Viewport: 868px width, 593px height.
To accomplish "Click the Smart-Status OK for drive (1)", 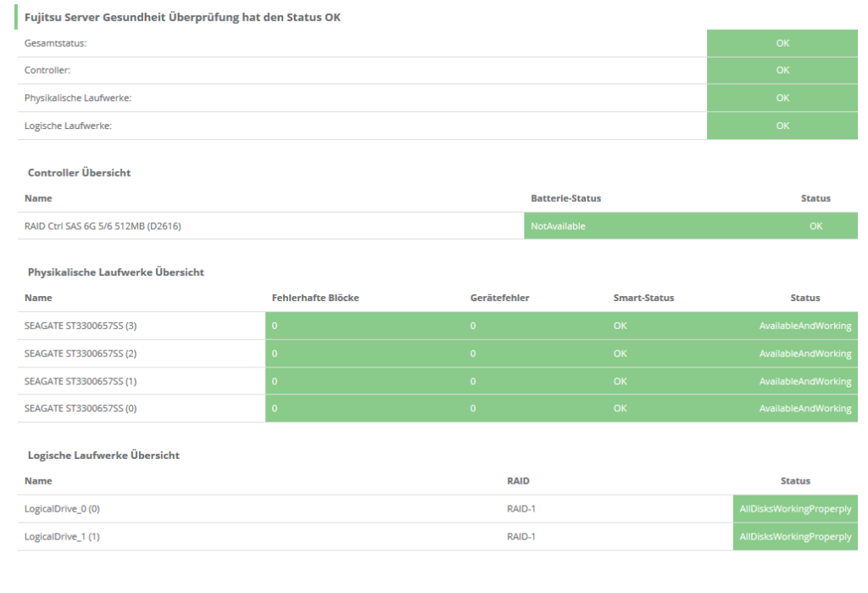I will 620,381.
